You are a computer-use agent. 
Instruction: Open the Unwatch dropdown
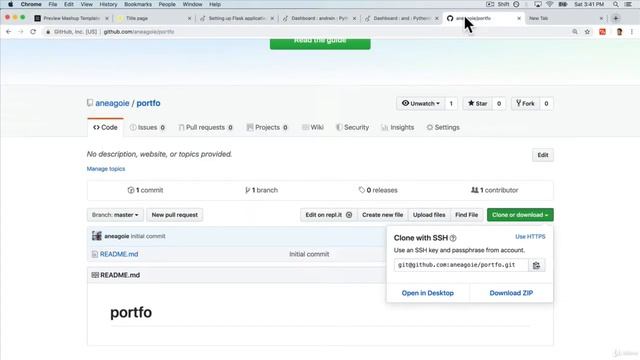pyautogui.click(x=420, y=104)
